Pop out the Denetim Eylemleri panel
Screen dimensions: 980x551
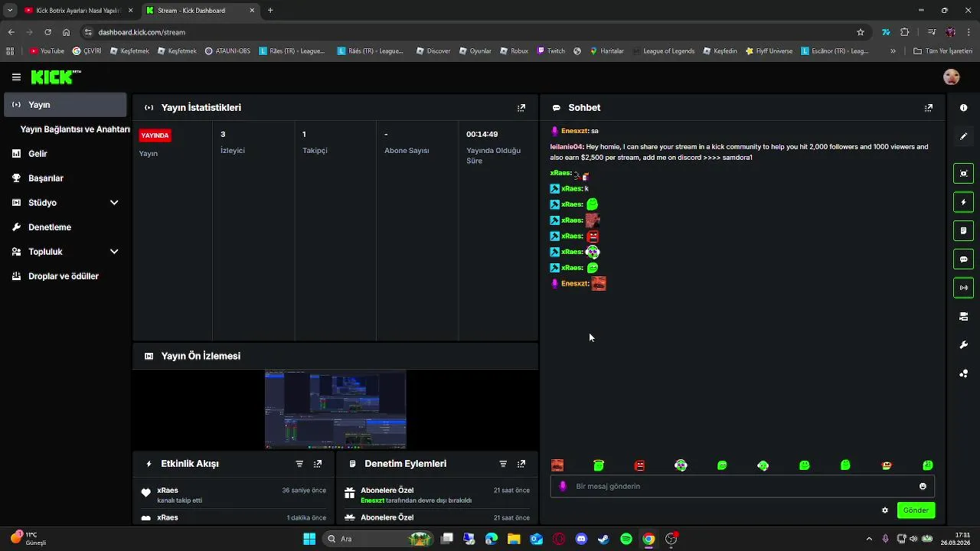click(x=521, y=464)
